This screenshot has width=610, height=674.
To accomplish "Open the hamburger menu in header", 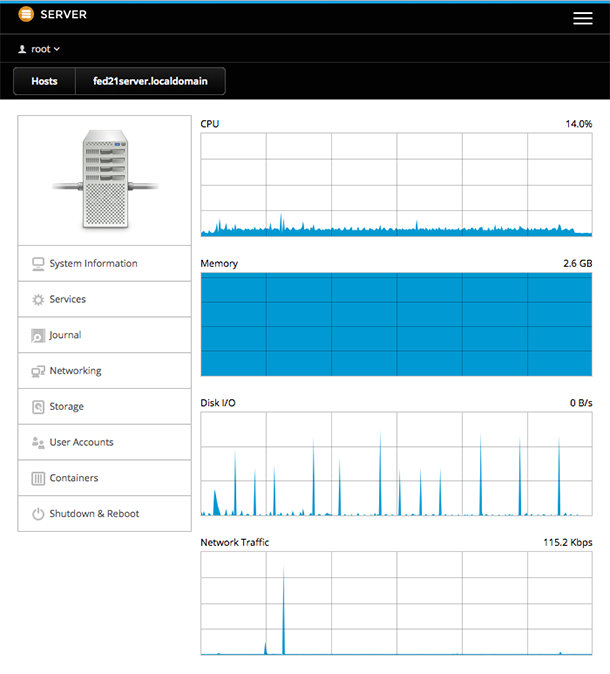I will (x=582, y=18).
